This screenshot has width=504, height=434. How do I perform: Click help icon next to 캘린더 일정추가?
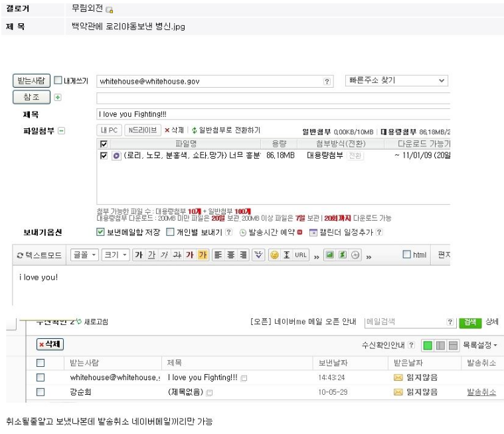(x=379, y=232)
